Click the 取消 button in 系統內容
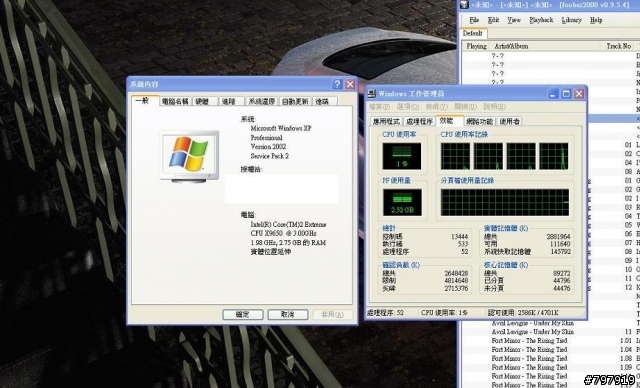 coord(288,314)
